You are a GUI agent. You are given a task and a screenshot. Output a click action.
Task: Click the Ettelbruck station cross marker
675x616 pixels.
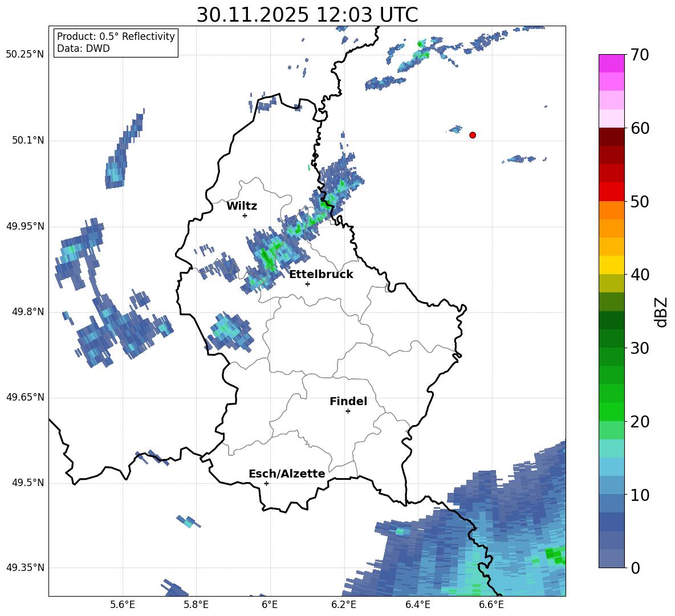coord(307,284)
